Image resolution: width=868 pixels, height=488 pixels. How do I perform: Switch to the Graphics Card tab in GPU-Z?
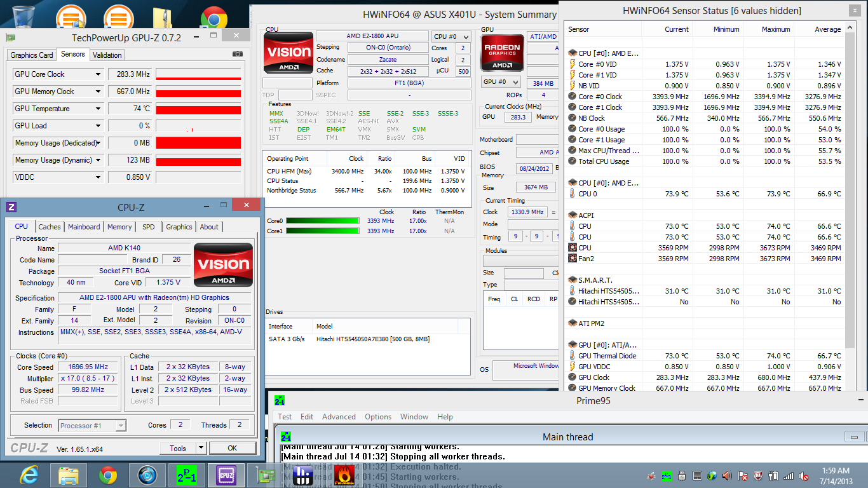coord(32,55)
